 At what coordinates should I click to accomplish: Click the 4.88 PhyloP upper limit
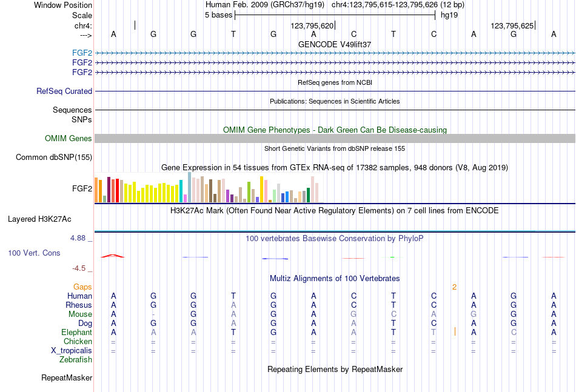point(78,238)
